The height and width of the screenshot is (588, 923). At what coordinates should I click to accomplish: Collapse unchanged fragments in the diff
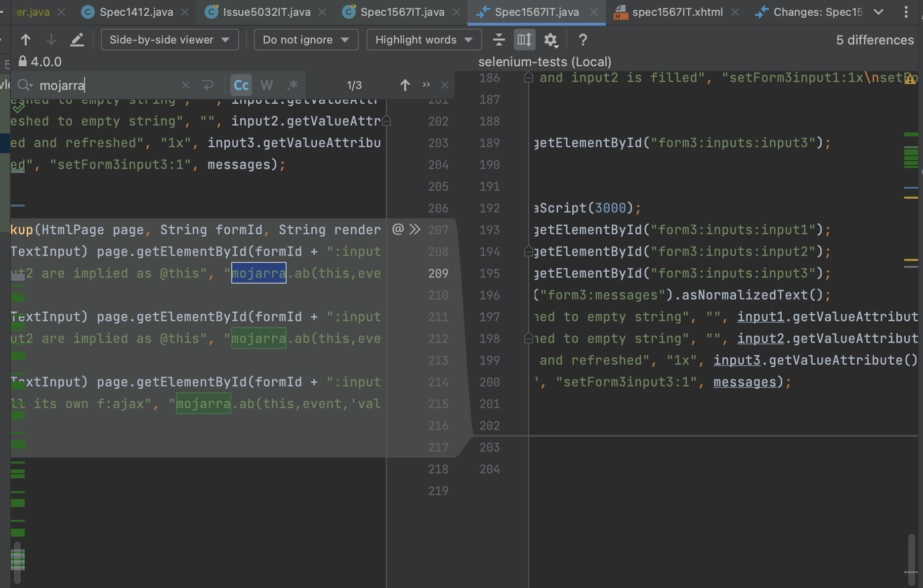pyautogui.click(x=499, y=40)
